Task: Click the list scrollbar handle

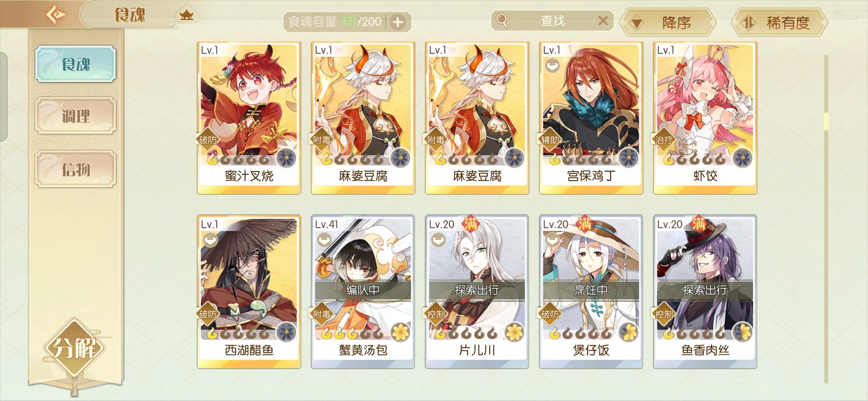Action: click(826, 121)
